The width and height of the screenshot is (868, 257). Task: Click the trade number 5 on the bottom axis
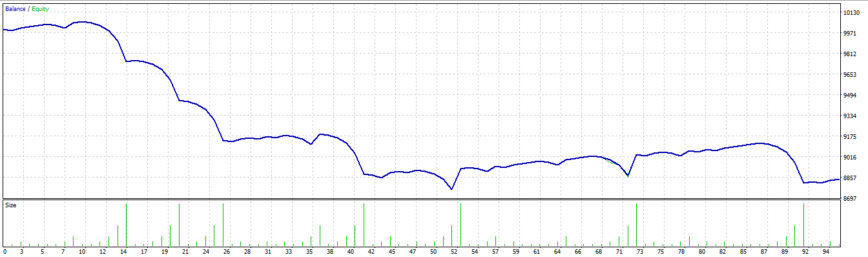(43, 251)
